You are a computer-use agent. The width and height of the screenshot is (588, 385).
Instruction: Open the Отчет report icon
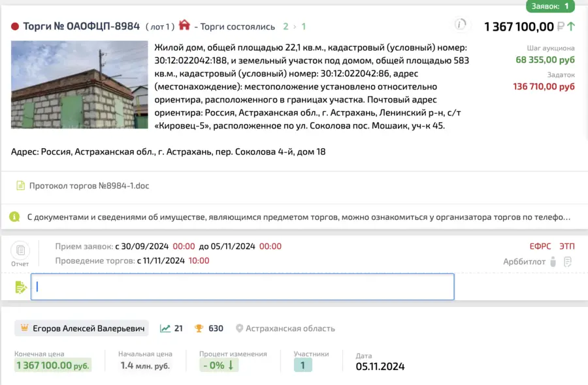pos(20,250)
